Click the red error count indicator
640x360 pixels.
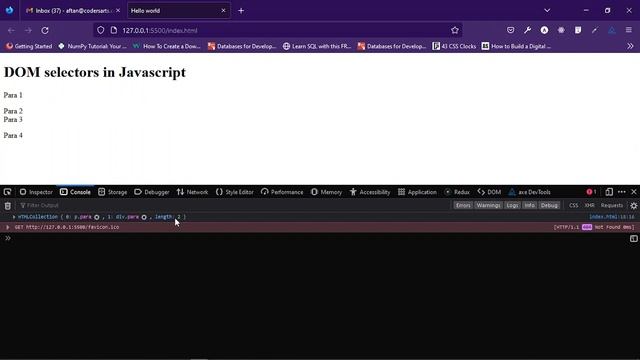[591, 192]
